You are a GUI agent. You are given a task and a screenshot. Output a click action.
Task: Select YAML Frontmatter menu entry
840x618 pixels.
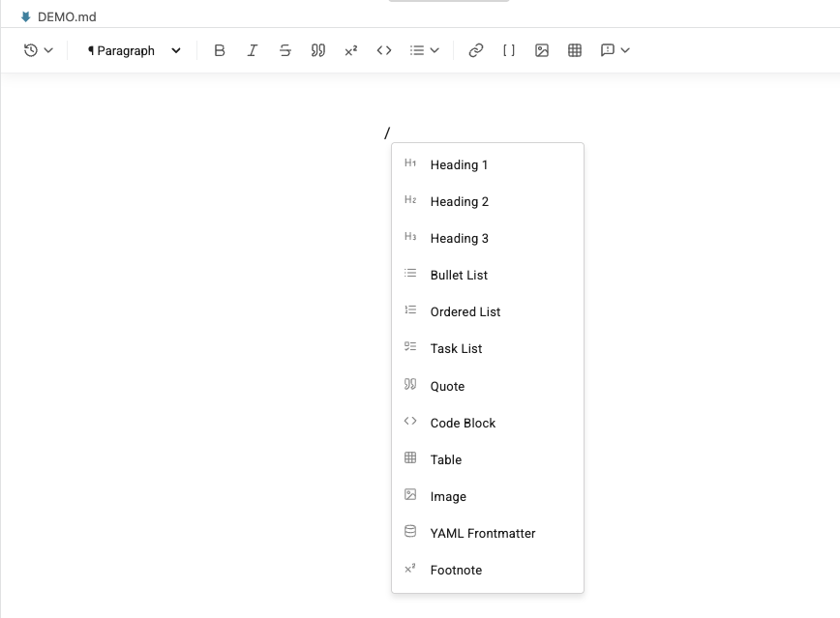488,533
